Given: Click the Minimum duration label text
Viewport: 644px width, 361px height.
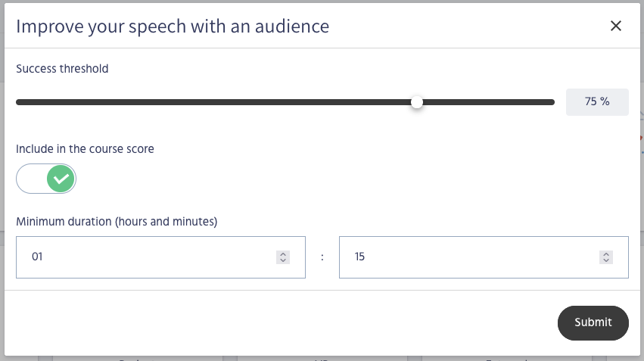Looking at the screenshot, I should point(117,222).
